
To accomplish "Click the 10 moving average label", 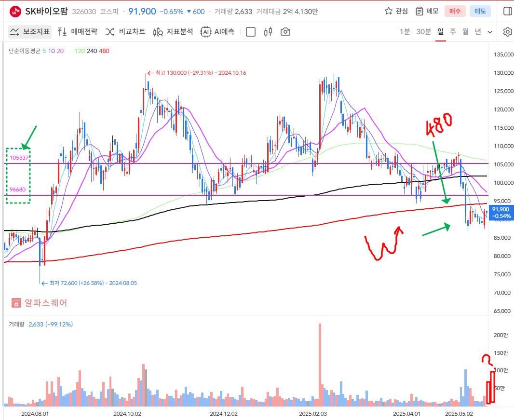I will [x=52, y=51].
